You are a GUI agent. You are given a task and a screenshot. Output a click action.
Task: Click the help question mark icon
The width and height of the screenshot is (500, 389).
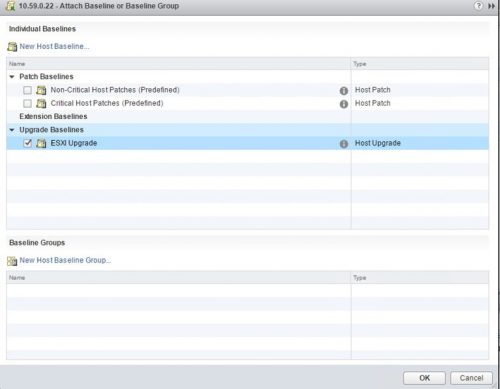pos(478,6)
